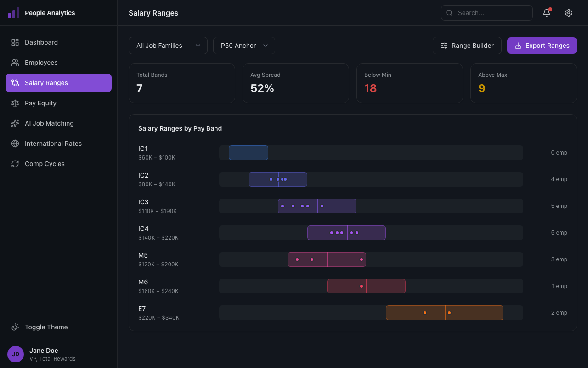Open Pay Equity from the sidebar

(x=15, y=103)
